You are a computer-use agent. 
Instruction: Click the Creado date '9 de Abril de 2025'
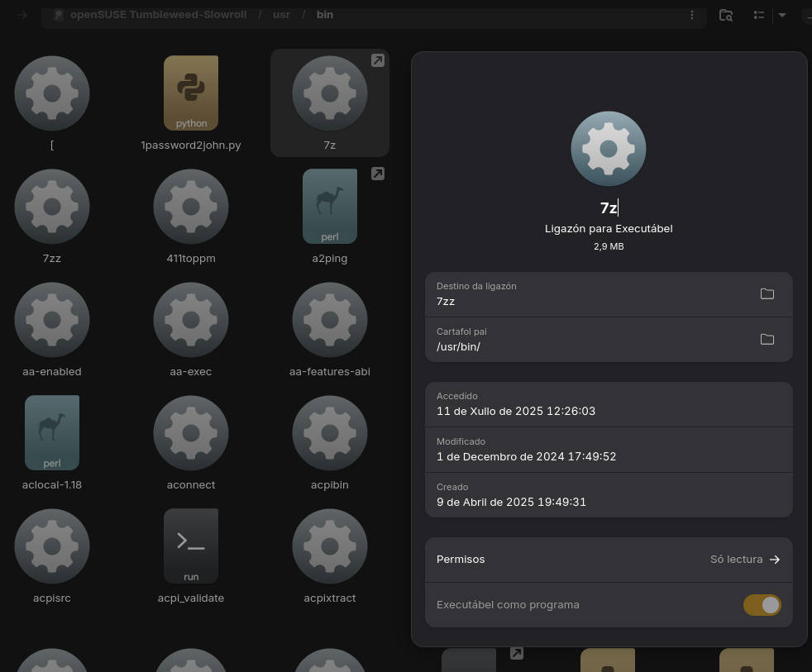(x=511, y=503)
